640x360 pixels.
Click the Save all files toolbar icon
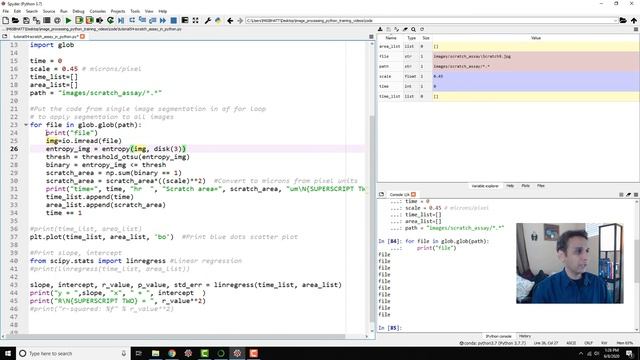coord(36,20)
